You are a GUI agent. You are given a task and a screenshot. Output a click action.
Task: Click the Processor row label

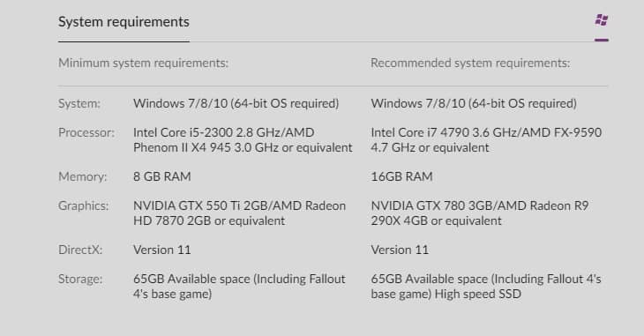[86, 132]
